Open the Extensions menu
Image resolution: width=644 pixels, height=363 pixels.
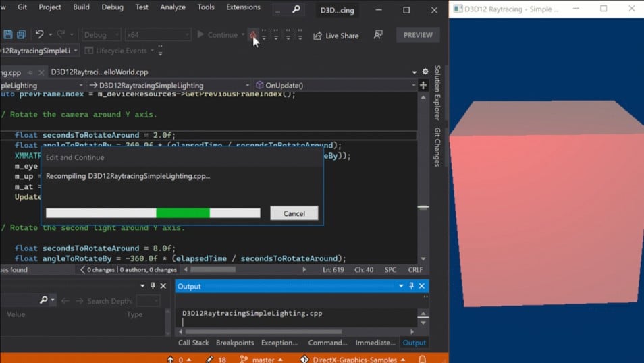click(x=243, y=7)
